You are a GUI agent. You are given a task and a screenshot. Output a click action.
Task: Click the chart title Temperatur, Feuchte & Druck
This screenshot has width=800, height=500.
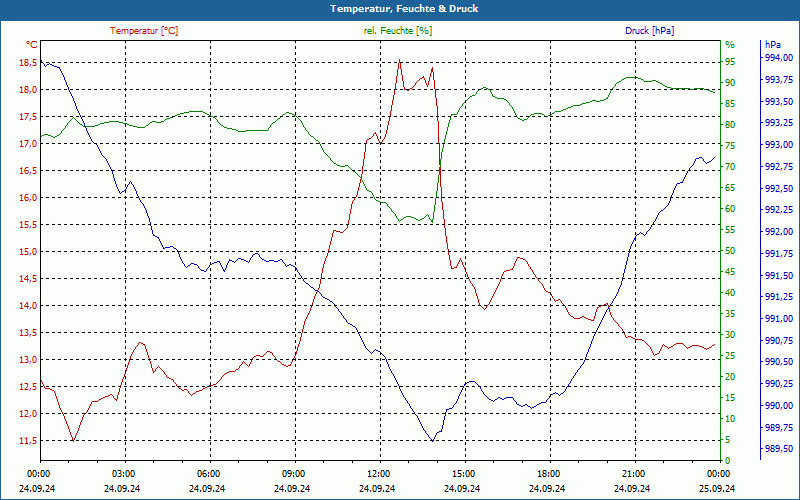click(x=404, y=9)
